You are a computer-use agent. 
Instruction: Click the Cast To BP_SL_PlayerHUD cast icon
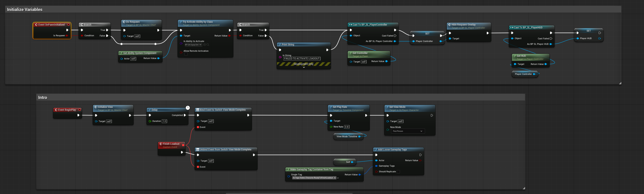coord(512,28)
